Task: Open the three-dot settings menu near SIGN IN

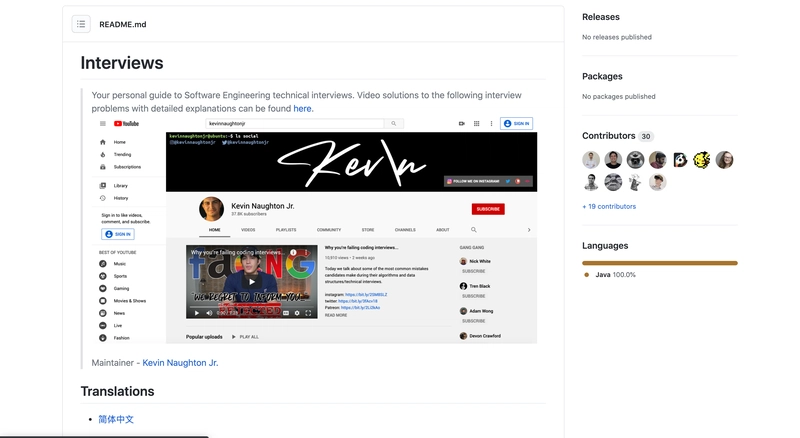Action: (491, 124)
